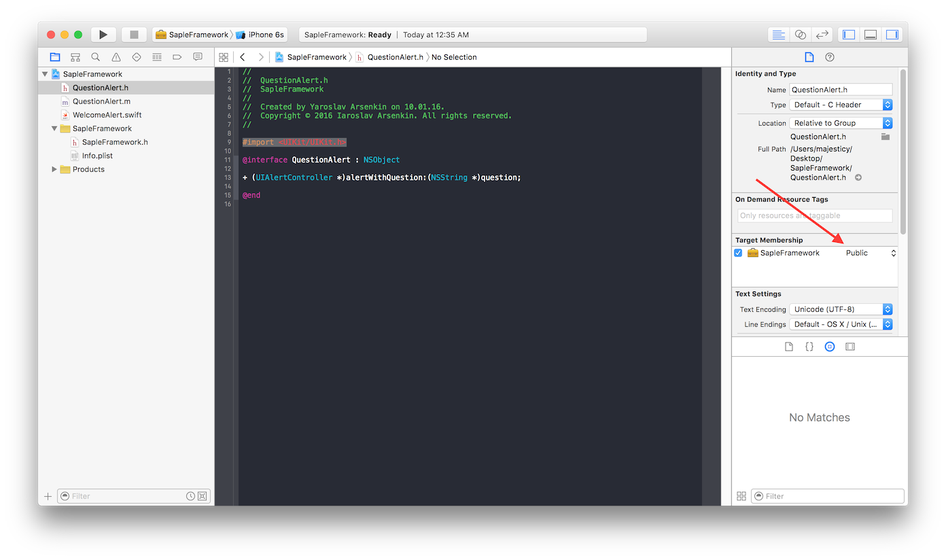The width and height of the screenshot is (946, 560).
Task: Expand the Products folder
Action: 54,169
